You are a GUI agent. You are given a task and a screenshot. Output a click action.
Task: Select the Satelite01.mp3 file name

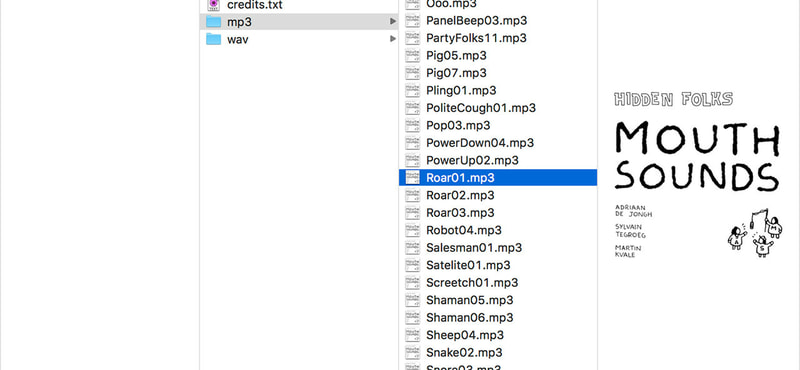coord(468,265)
